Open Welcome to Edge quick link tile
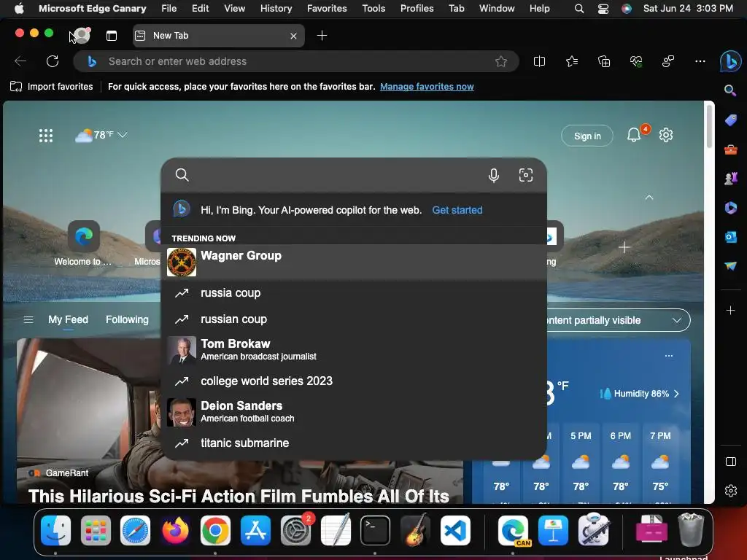 coord(83,244)
